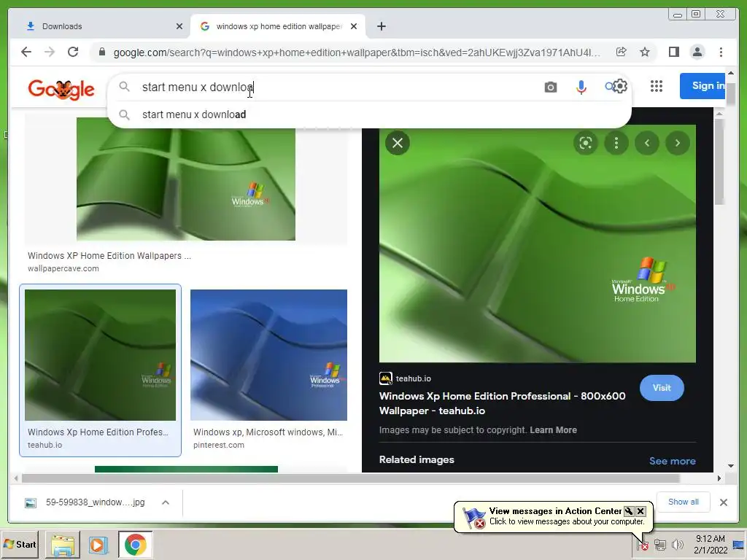Click the Sign in button
The image size is (747, 560).
pos(703,86)
